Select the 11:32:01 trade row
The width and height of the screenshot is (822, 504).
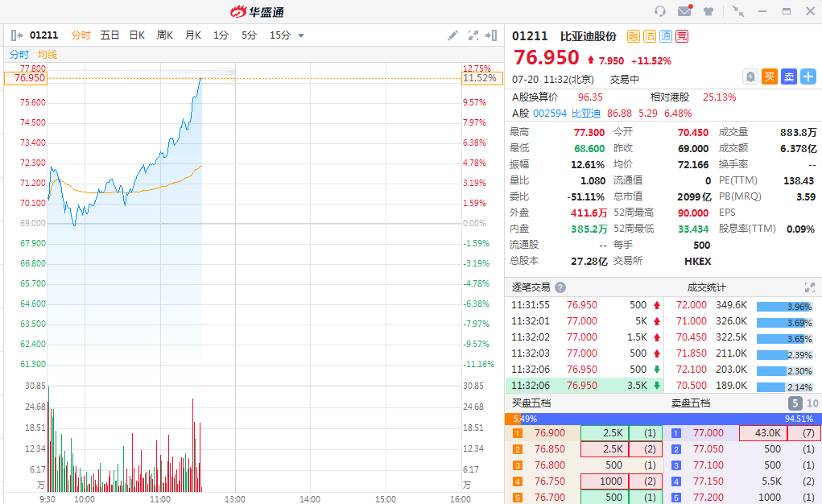584,321
